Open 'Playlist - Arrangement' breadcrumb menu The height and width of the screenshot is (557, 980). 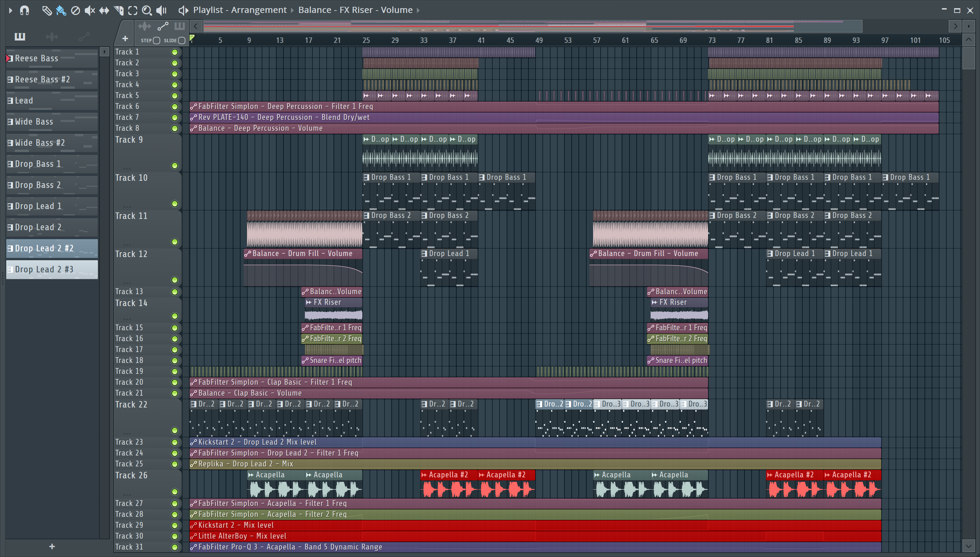click(240, 10)
